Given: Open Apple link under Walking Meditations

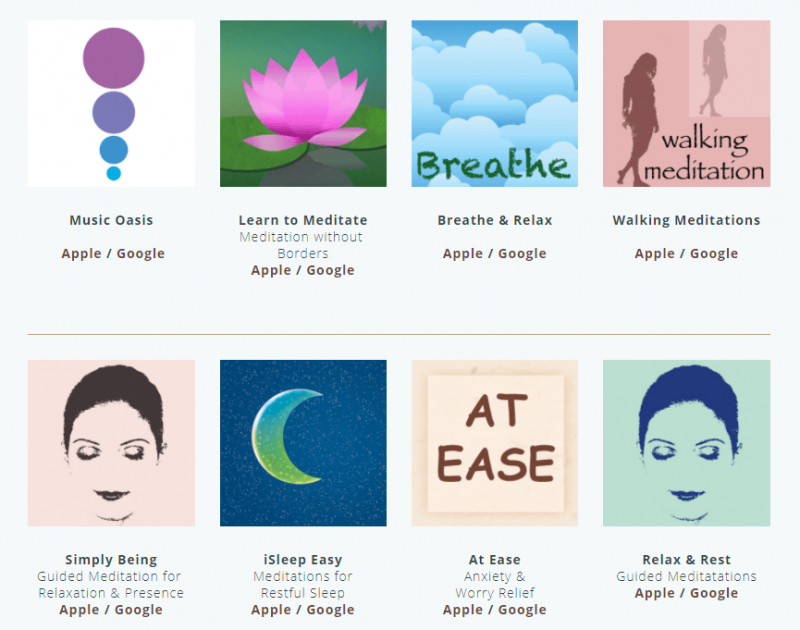Looking at the screenshot, I should click(655, 254).
